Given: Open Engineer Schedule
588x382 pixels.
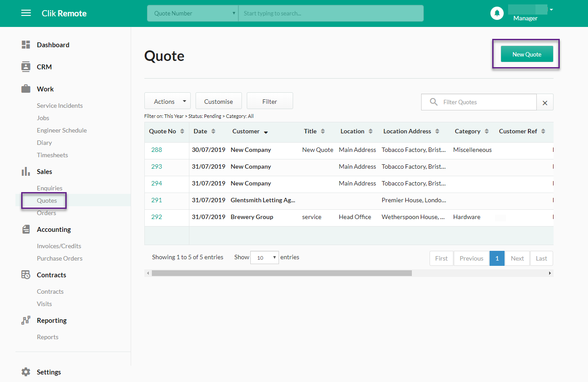Looking at the screenshot, I should [62, 130].
